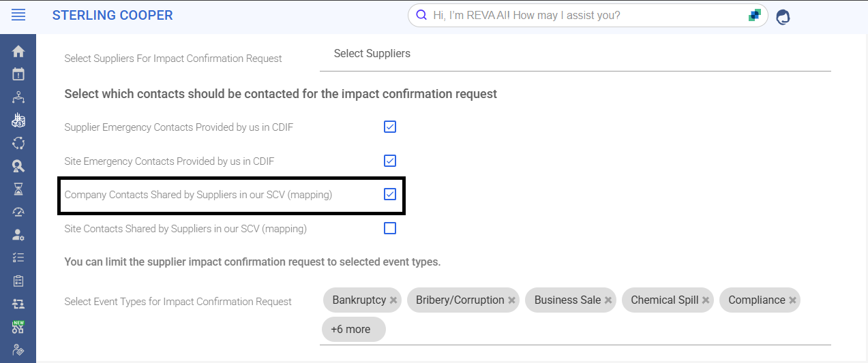Screen dimensions: 868x363
Task: Click the REVA AI search input field
Action: point(586,15)
